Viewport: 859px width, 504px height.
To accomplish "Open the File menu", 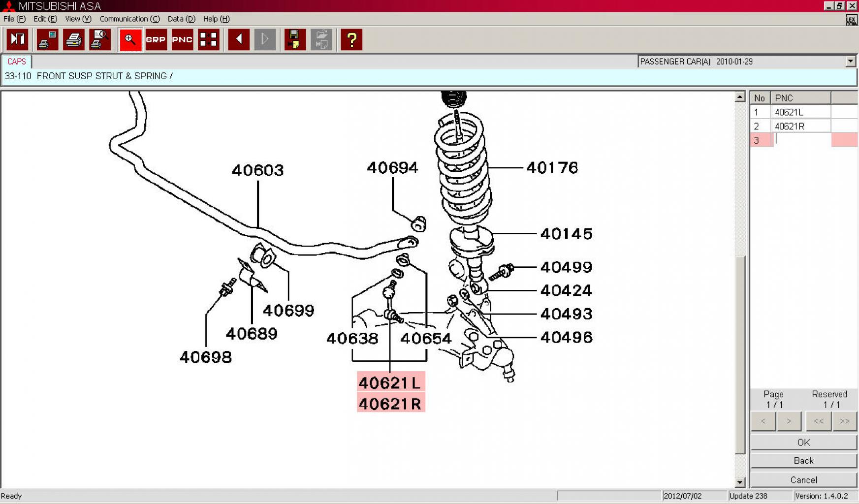I will pyautogui.click(x=14, y=19).
